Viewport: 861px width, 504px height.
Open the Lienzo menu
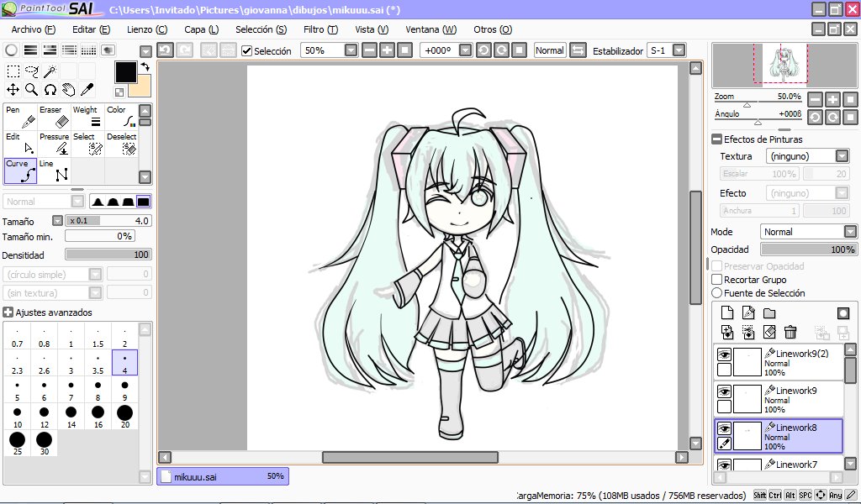[x=147, y=29]
